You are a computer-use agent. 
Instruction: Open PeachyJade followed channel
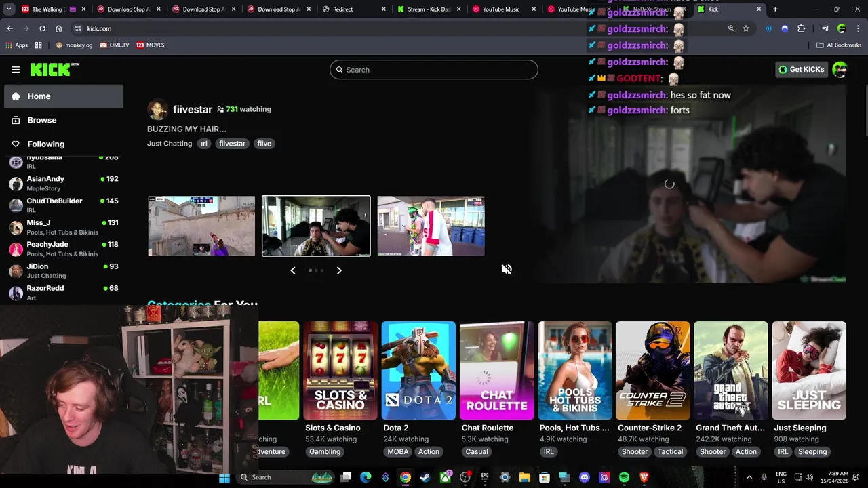click(x=64, y=249)
